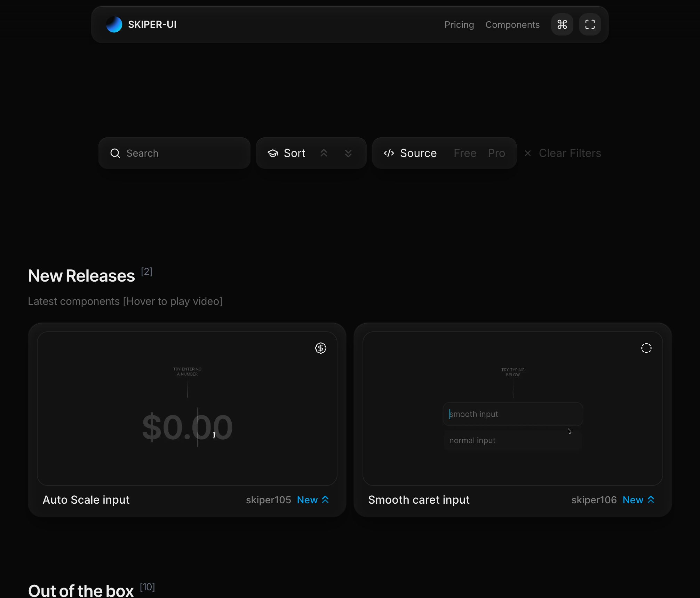Click the [2] count next to New Releases
The image size is (700, 598).
point(146,272)
